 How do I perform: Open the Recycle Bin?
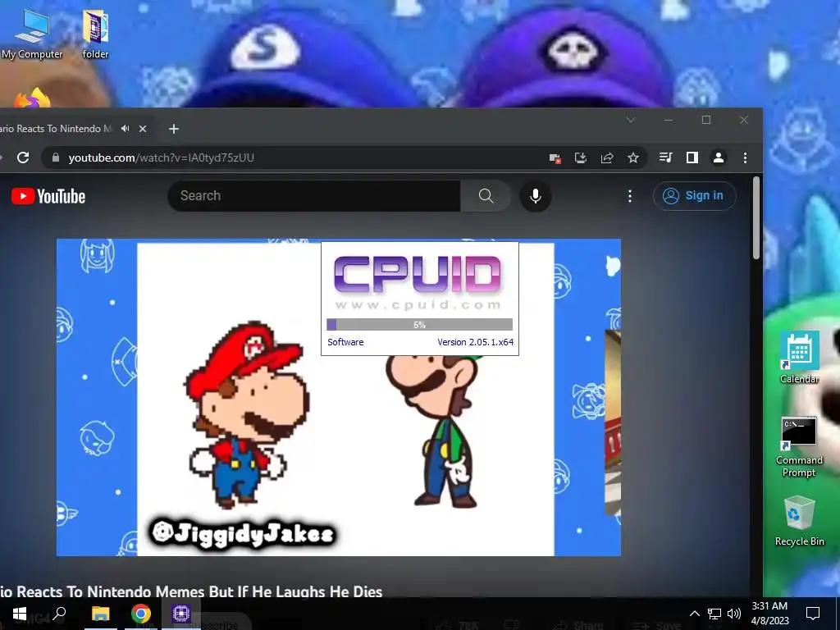tap(799, 521)
